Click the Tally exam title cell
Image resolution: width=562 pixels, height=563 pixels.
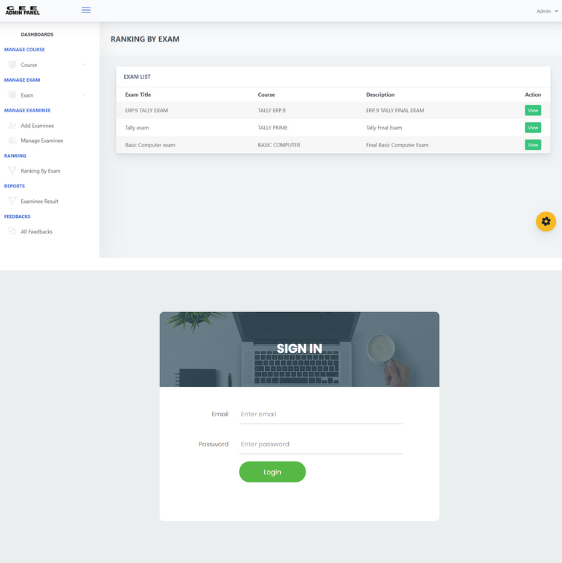(137, 127)
